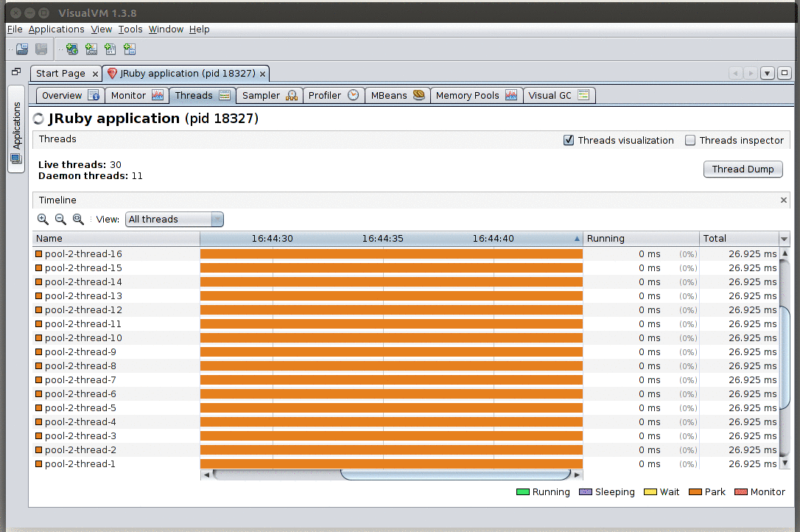Select the pool-2-thread-12 row
Viewport: 800px width, 532px height.
[x=406, y=310]
